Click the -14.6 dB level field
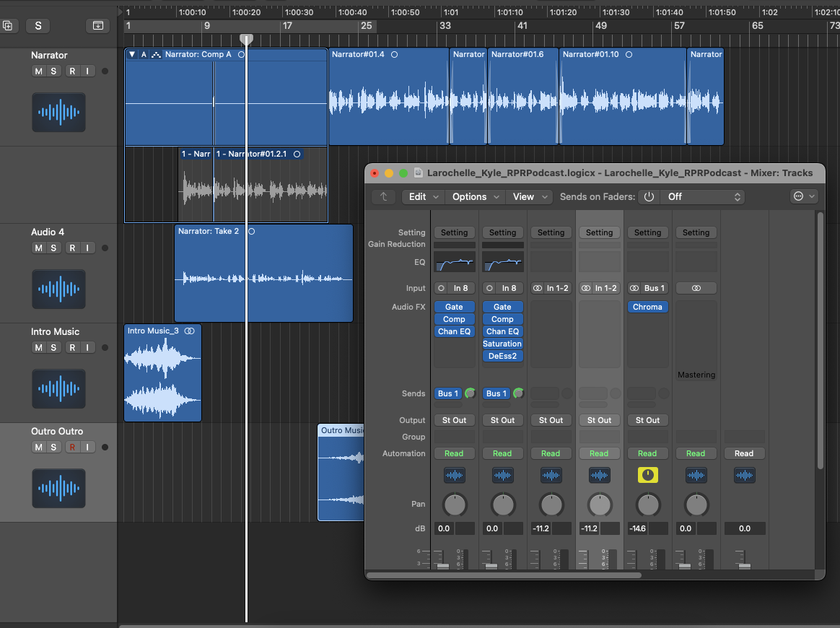The image size is (840, 628). click(637, 529)
